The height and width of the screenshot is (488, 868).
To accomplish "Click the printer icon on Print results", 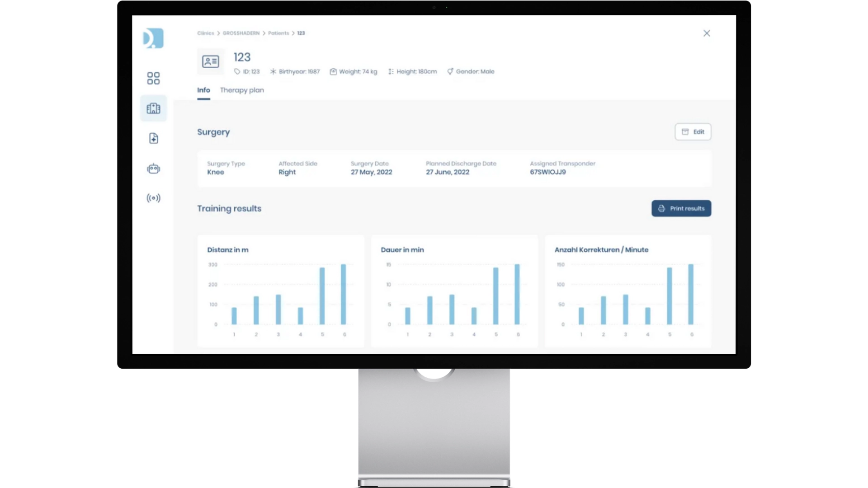I will tap(662, 208).
